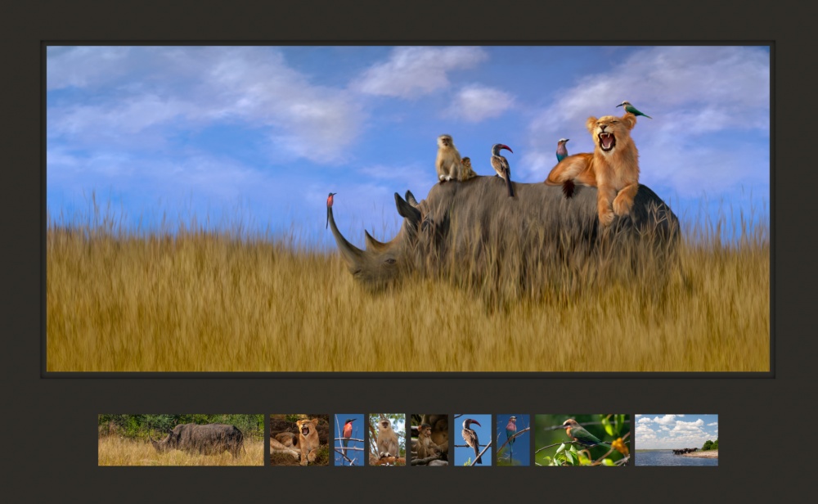Click the red-billed hornbill thumbnail
Image resolution: width=818 pixels, height=504 pixels.
click(473, 440)
